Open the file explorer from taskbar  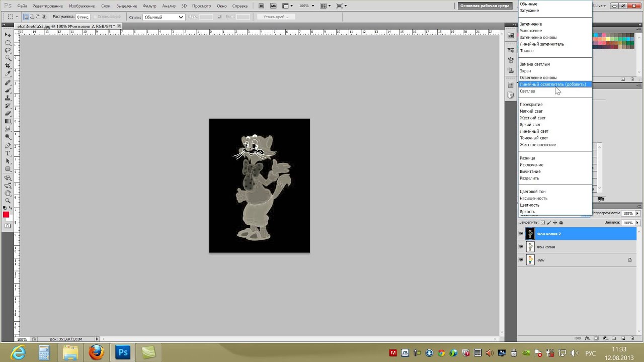(70, 352)
